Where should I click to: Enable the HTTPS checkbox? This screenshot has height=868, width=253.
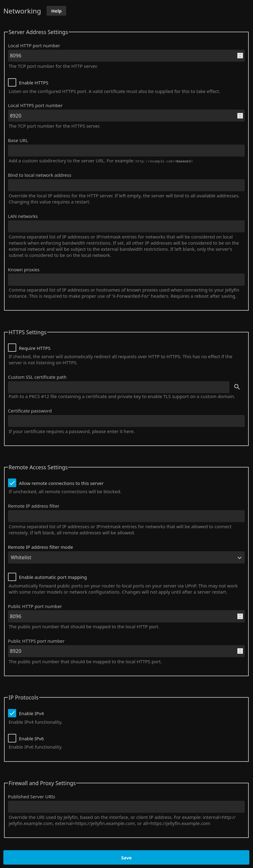[x=12, y=83]
